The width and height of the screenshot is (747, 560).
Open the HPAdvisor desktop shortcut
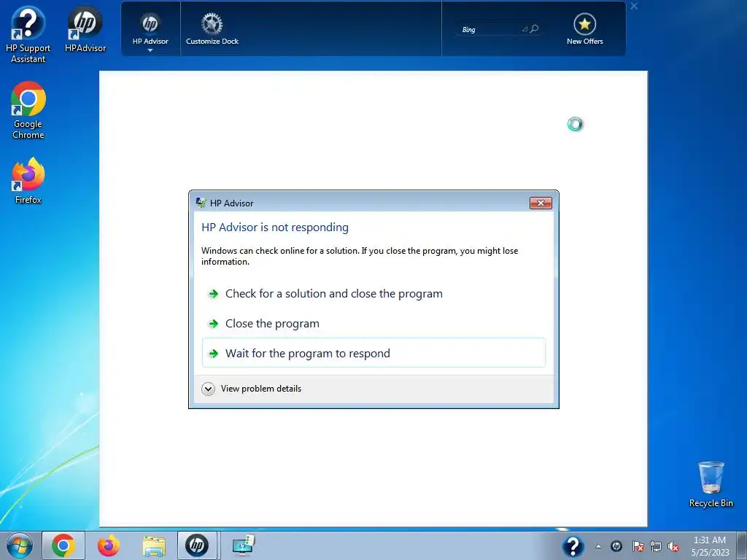point(85,29)
